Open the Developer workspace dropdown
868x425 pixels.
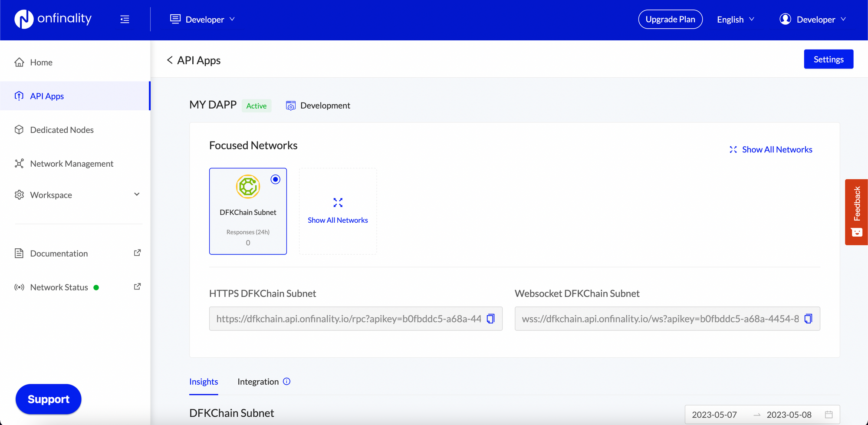point(202,20)
